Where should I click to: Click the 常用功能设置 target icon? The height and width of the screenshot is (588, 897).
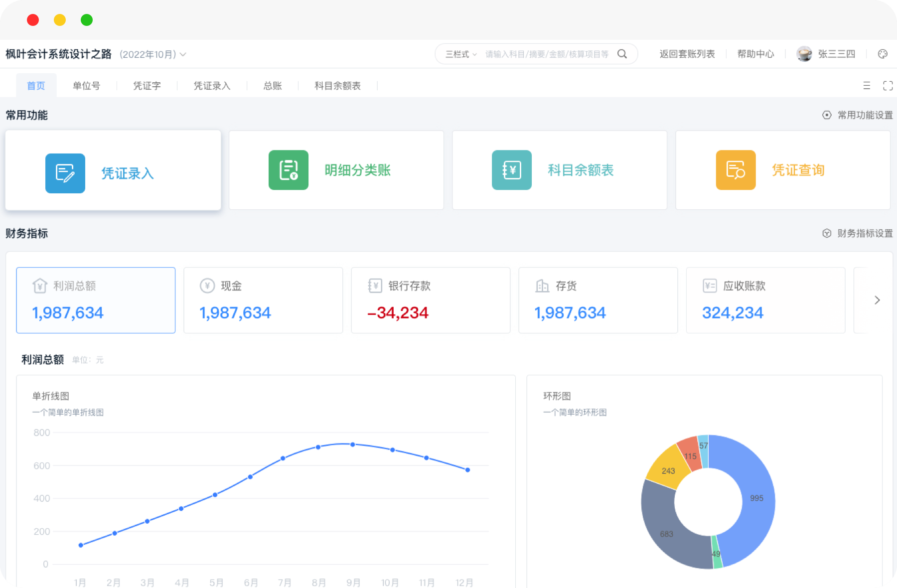click(827, 115)
